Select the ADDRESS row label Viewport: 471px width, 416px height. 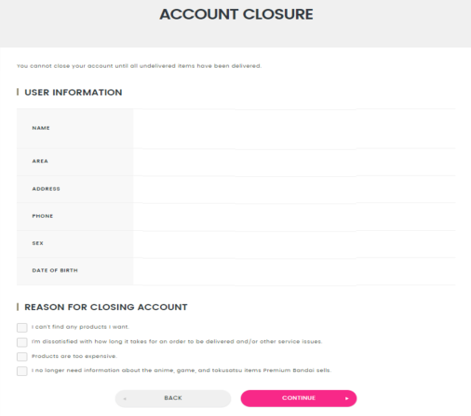pos(46,189)
